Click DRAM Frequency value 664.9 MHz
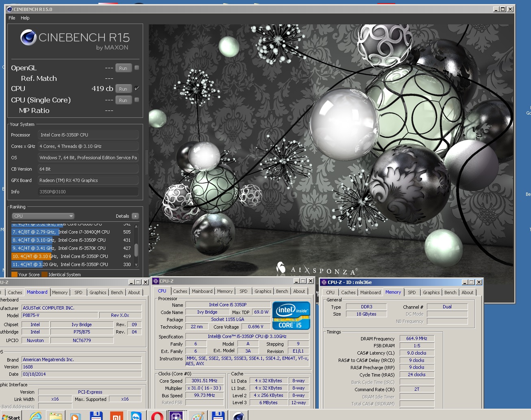 pos(417,338)
